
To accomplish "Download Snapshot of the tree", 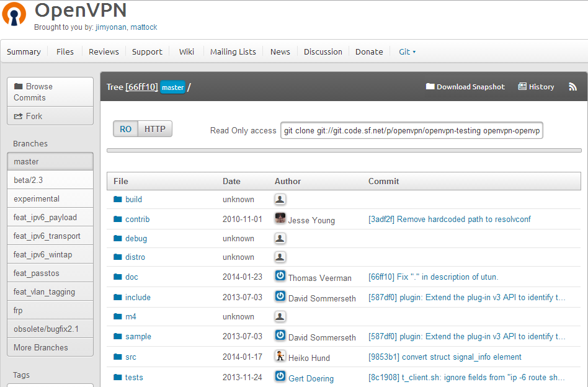I will (x=465, y=87).
